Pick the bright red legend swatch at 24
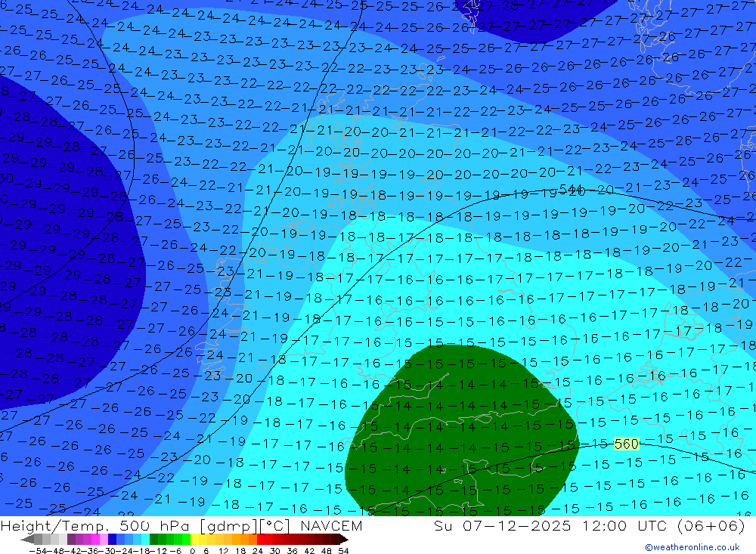This screenshot has width=756, height=554. point(261,539)
